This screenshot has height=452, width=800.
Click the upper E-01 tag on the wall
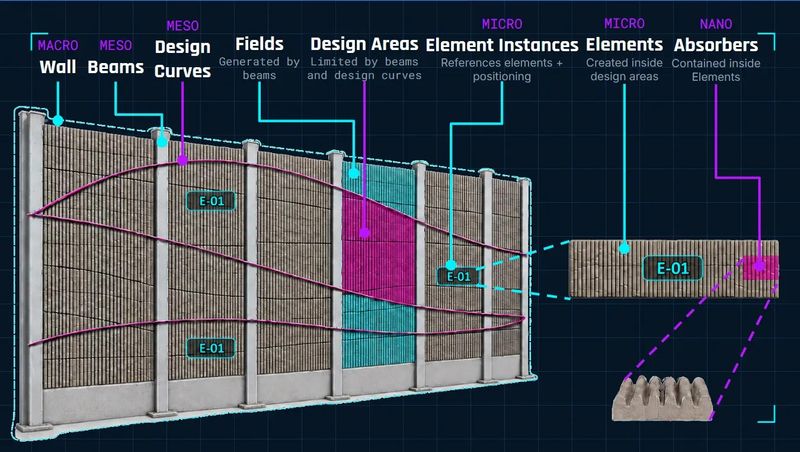click(x=211, y=201)
